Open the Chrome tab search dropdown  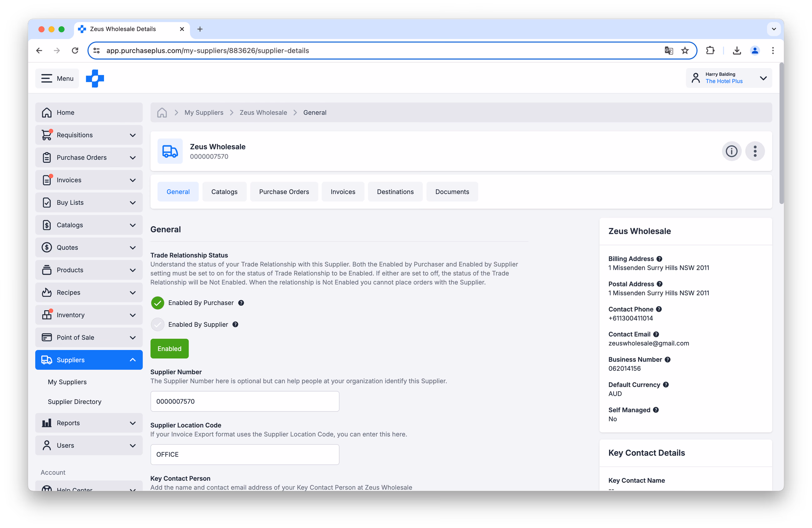(774, 29)
